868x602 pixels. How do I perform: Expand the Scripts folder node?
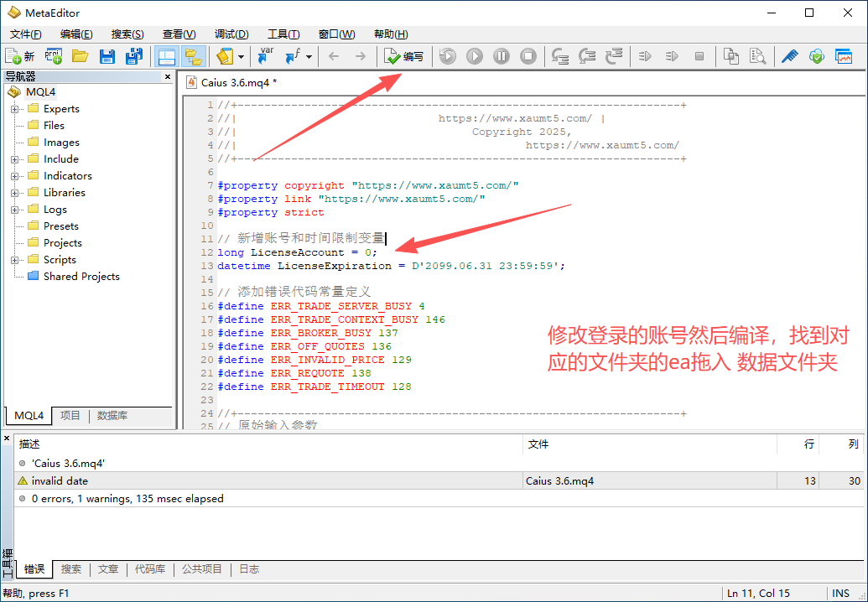tap(14, 260)
